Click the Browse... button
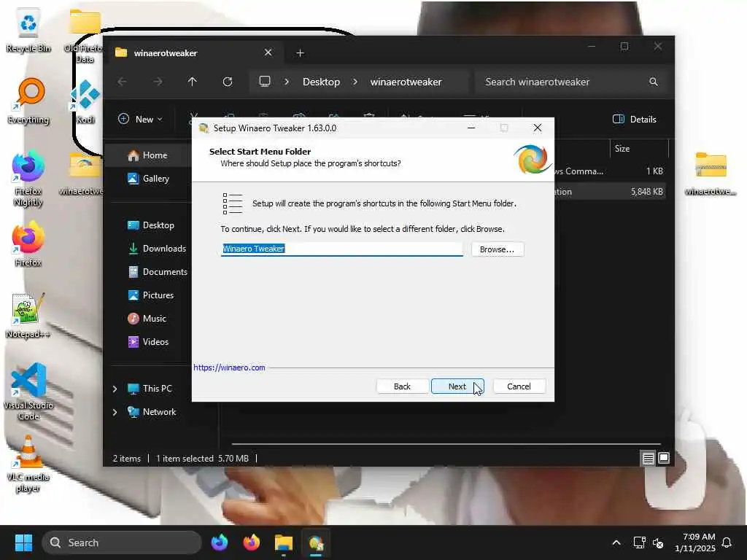The height and width of the screenshot is (560, 747). (x=497, y=249)
